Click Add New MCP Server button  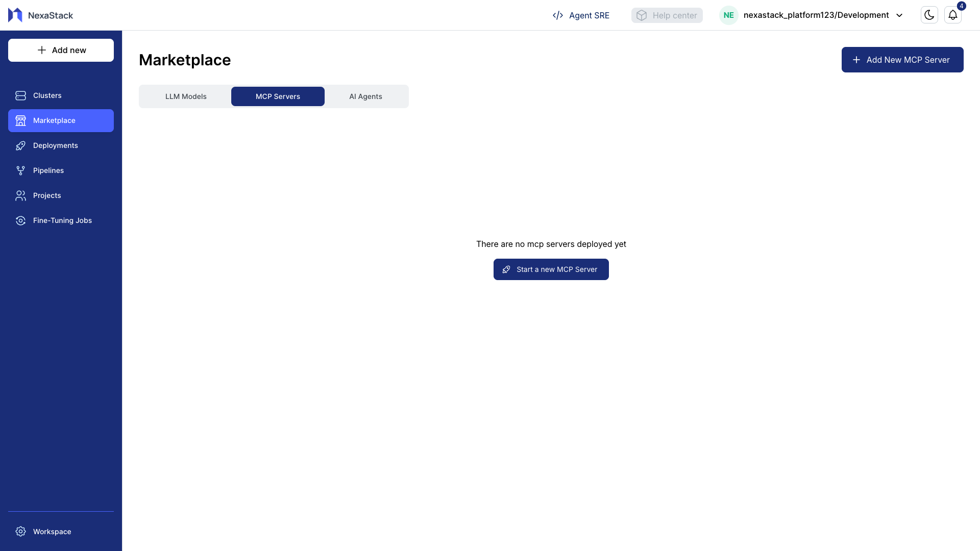pos(902,60)
